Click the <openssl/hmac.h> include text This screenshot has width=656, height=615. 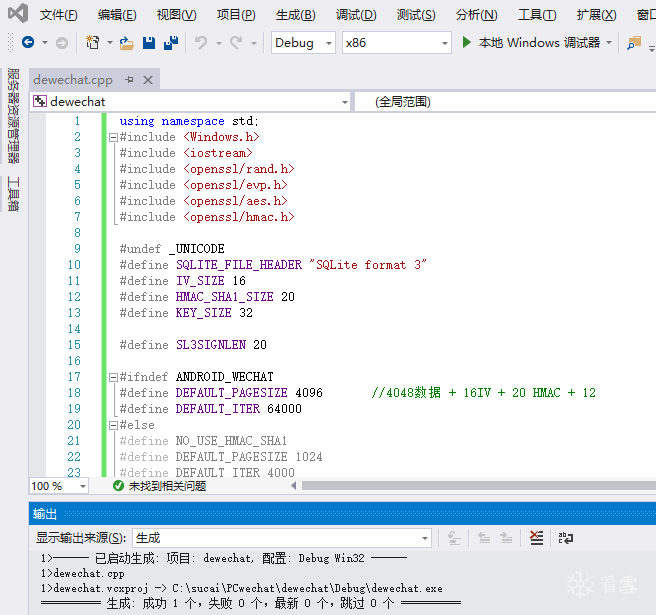238,217
